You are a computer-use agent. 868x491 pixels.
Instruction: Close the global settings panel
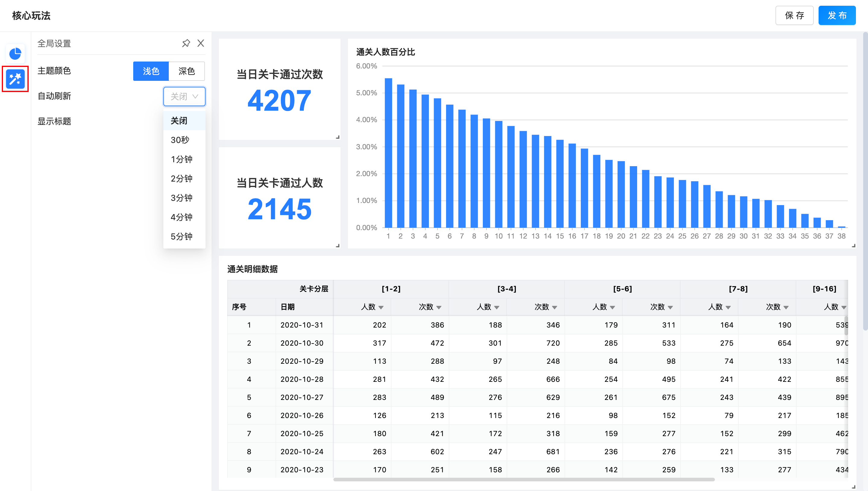pos(201,43)
